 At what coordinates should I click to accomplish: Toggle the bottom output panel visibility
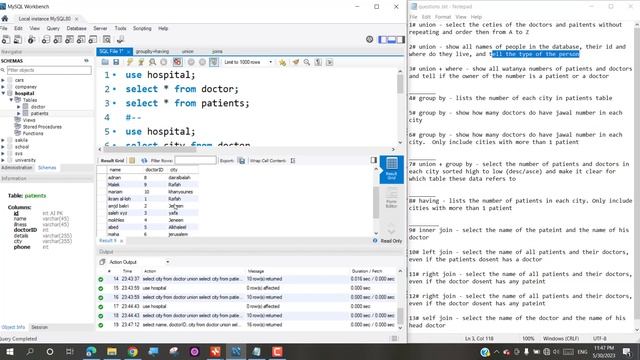[392, 40]
